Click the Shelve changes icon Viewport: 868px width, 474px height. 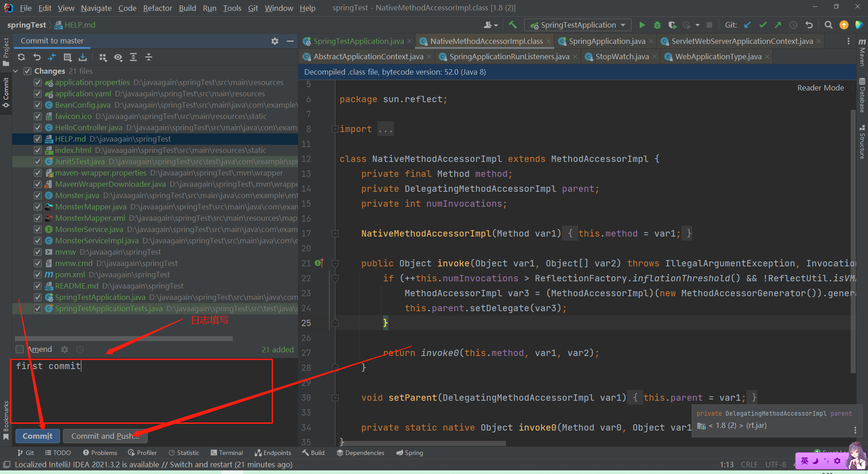[83, 57]
